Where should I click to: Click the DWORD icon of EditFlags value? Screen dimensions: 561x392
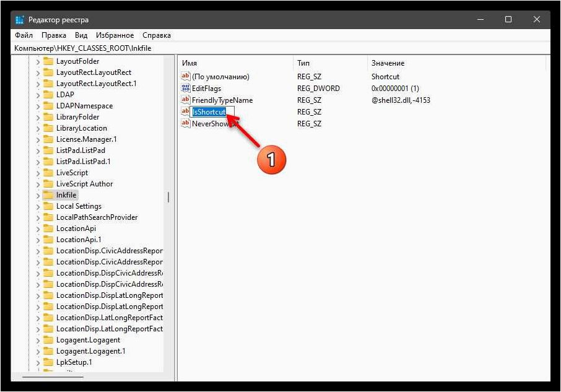pyautogui.click(x=185, y=88)
